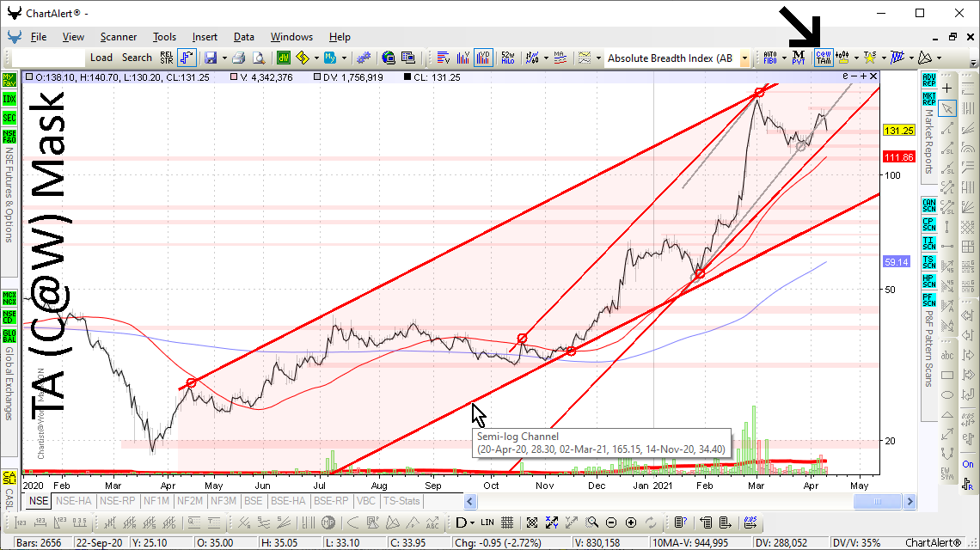This screenshot has height=550, width=980.
Task: Click the zoom in plus circle icon
Action: pos(631,522)
